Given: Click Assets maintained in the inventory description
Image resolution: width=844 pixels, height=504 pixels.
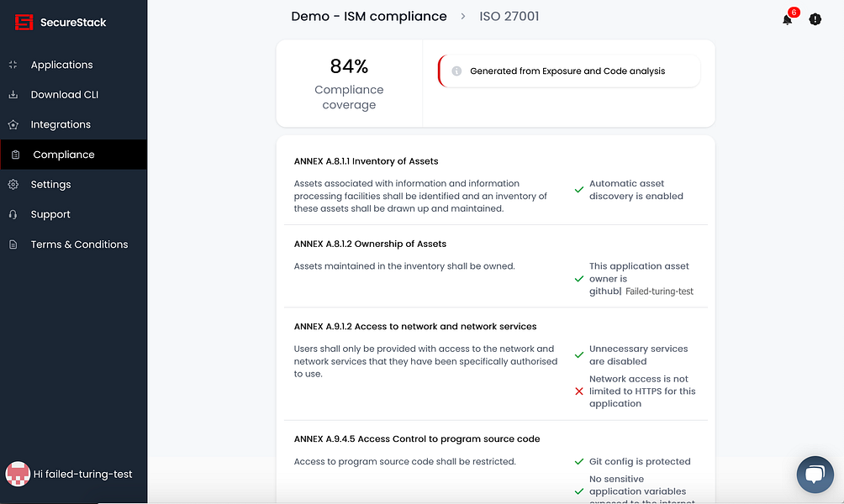Looking at the screenshot, I should point(404,266).
